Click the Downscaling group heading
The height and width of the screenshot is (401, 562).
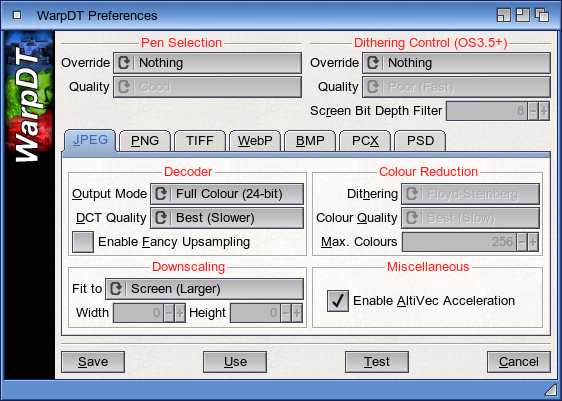pos(189,267)
